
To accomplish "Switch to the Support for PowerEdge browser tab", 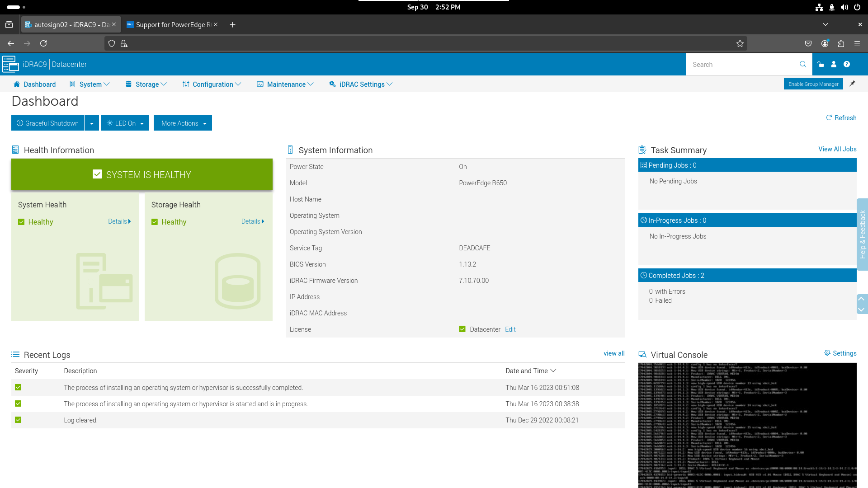I will click(172, 24).
